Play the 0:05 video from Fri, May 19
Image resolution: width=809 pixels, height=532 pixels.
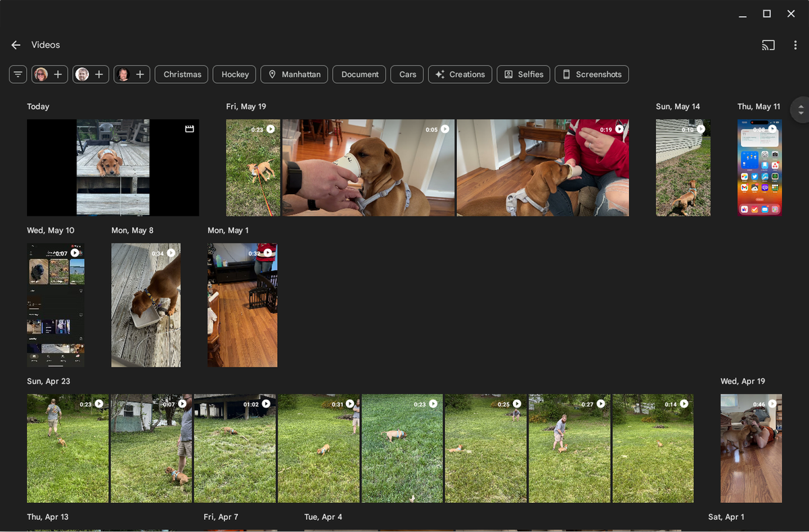tap(369, 167)
